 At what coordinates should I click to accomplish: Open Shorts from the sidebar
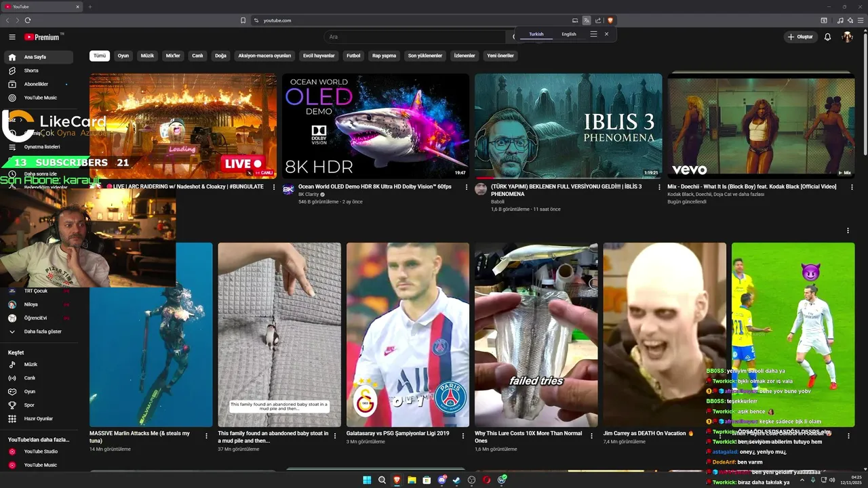(x=38, y=70)
